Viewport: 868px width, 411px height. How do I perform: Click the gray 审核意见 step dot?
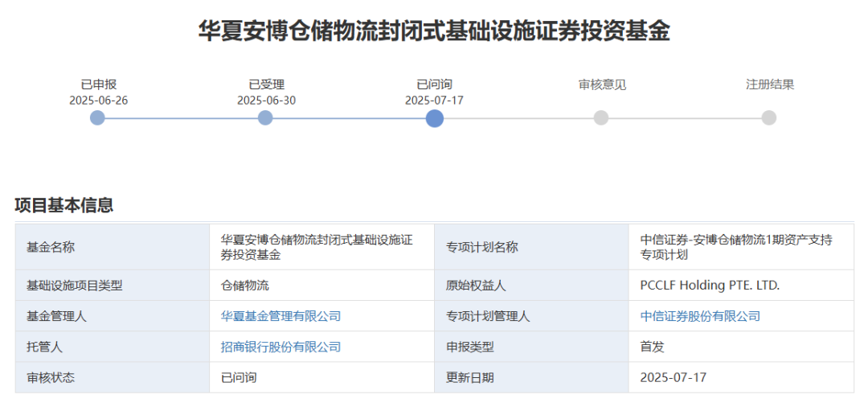pos(601,118)
